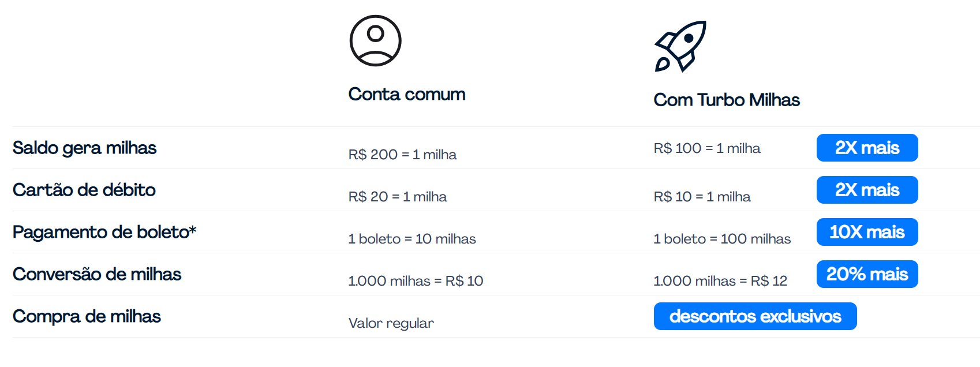Click the Compra de milhas row label

coord(87,317)
